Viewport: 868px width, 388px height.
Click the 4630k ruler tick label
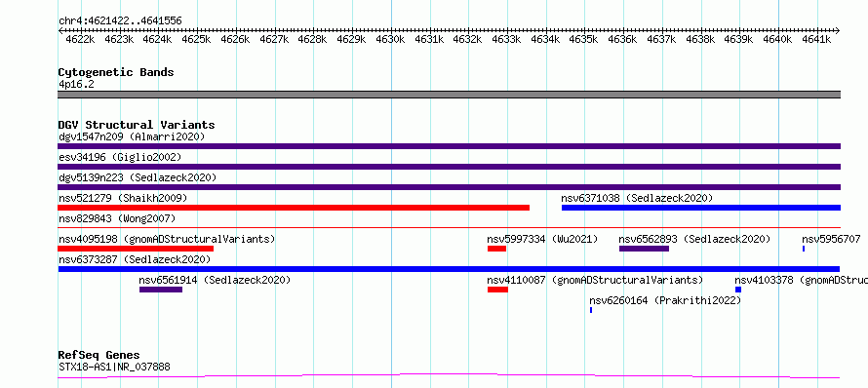[x=390, y=39]
